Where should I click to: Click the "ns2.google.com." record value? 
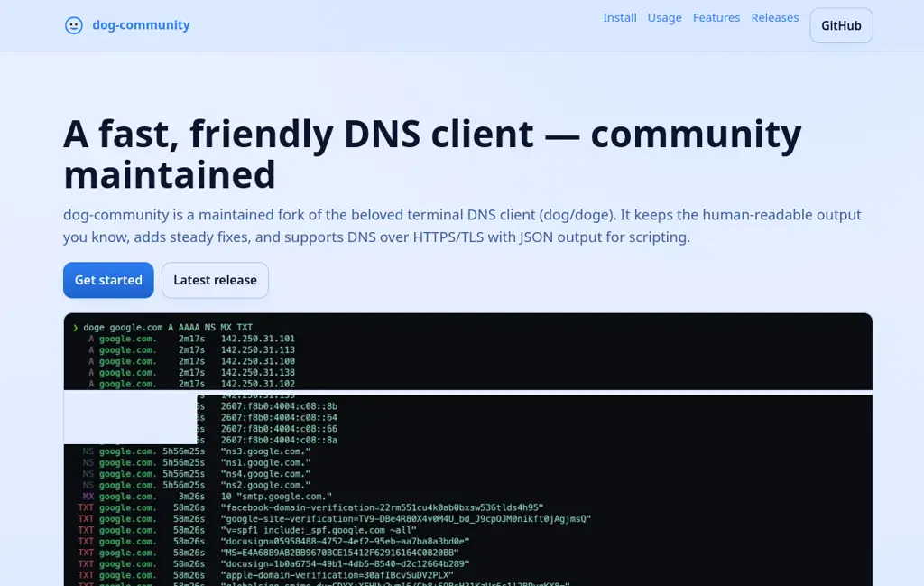pos(266,485)
